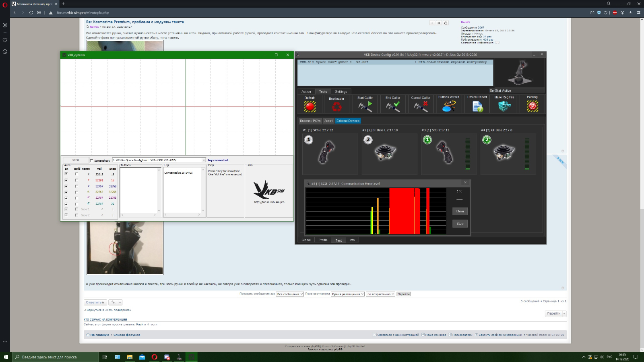This screenshot has width=644, height=362.
Task: Open the Bootloader recycle icon
Action: (x=336, y=107)
